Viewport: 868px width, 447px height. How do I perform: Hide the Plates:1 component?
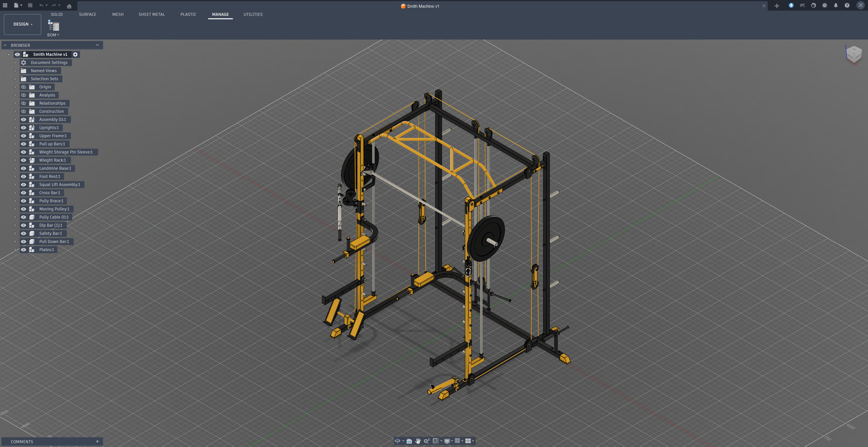24,249
